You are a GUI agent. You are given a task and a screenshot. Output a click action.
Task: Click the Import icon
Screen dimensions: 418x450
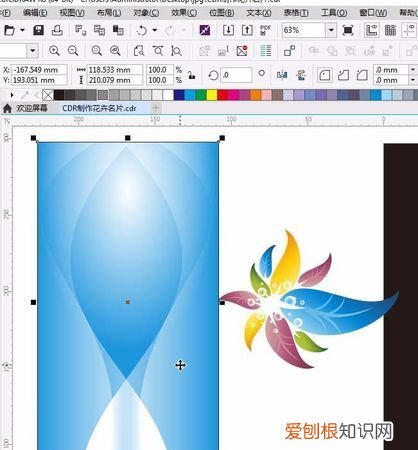[228, 30]
